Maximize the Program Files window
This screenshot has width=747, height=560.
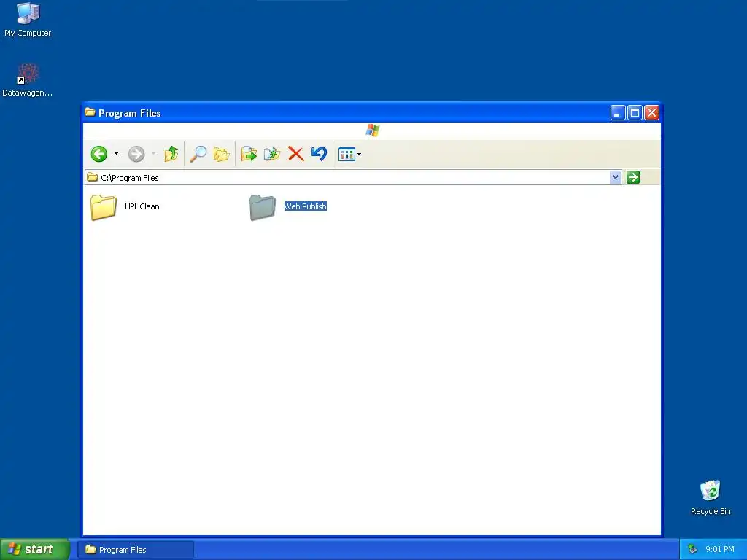[635, 113]
